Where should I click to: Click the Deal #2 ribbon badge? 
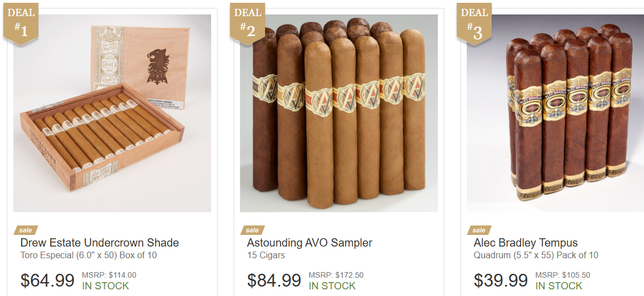point(248,23)
